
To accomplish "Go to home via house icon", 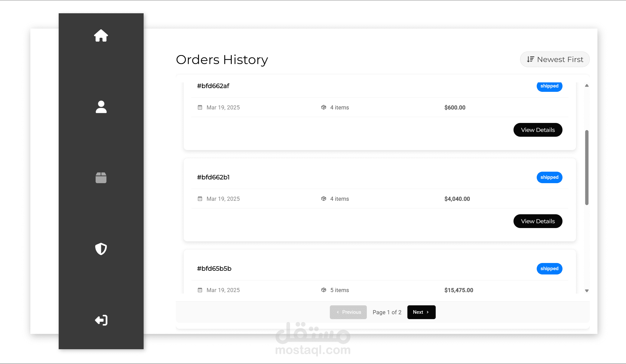I will 101,35.
